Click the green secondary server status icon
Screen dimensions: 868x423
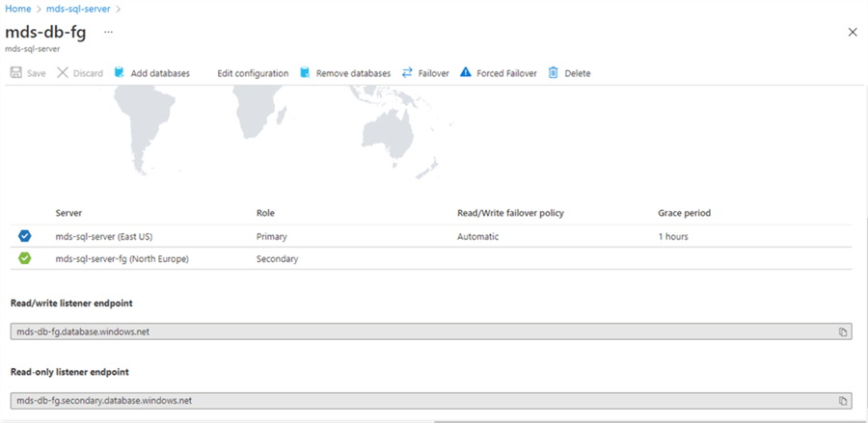(x=24, y=258)
